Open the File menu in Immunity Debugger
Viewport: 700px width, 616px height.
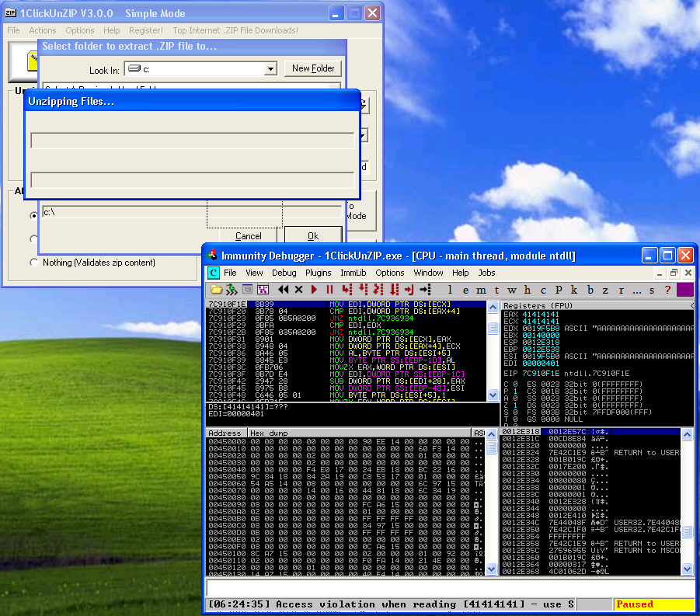(x=231, y=273)
